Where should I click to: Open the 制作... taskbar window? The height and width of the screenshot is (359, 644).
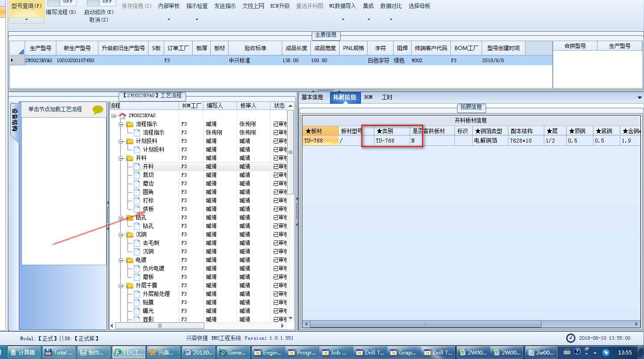(94, 352)
